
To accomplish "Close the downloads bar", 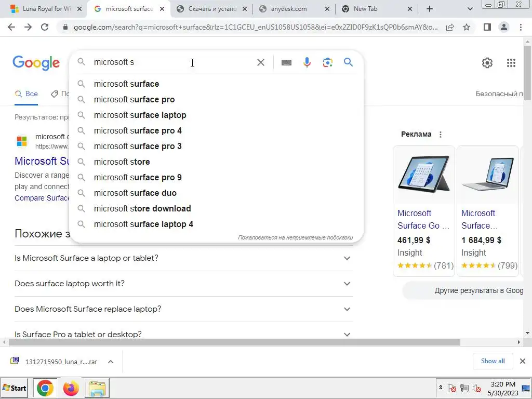I will (523, 361).
